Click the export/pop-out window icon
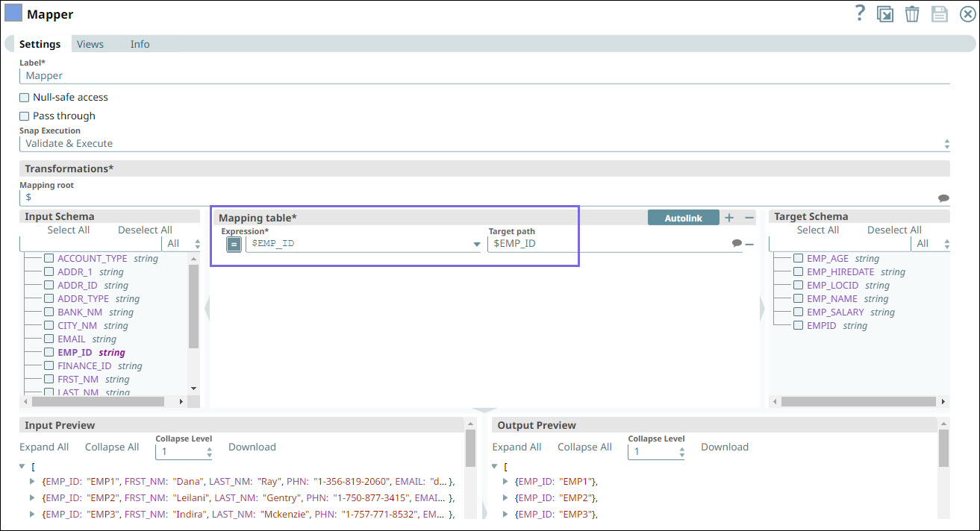This screenshot has width=980, height=531. [x=885, y=14]
